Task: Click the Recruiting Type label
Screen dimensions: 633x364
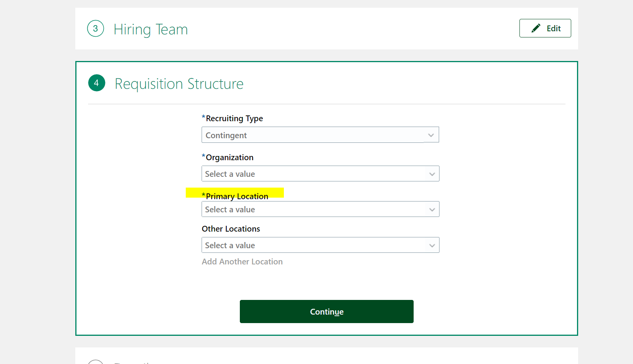Action: coord(234,119)
